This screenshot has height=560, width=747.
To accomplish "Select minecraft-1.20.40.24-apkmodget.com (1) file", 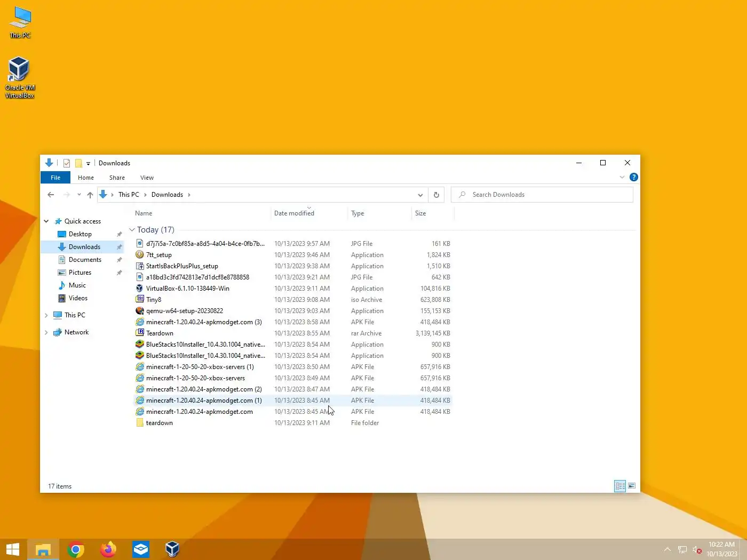I will click(204, 401).
